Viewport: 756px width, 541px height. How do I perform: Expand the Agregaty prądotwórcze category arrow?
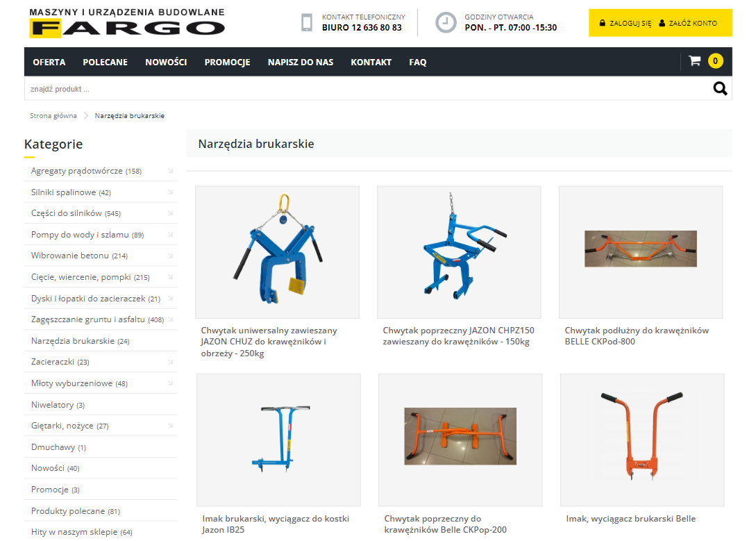tap(170, 171)
